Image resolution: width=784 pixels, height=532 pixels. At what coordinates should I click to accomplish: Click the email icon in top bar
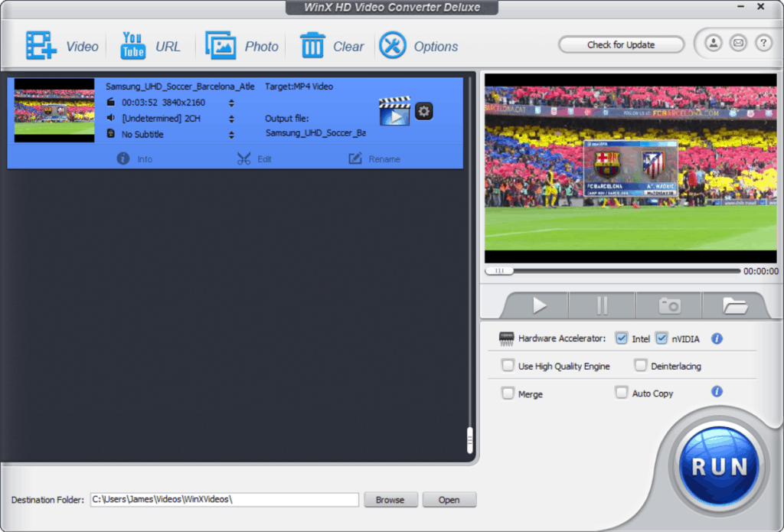(738, 44)
